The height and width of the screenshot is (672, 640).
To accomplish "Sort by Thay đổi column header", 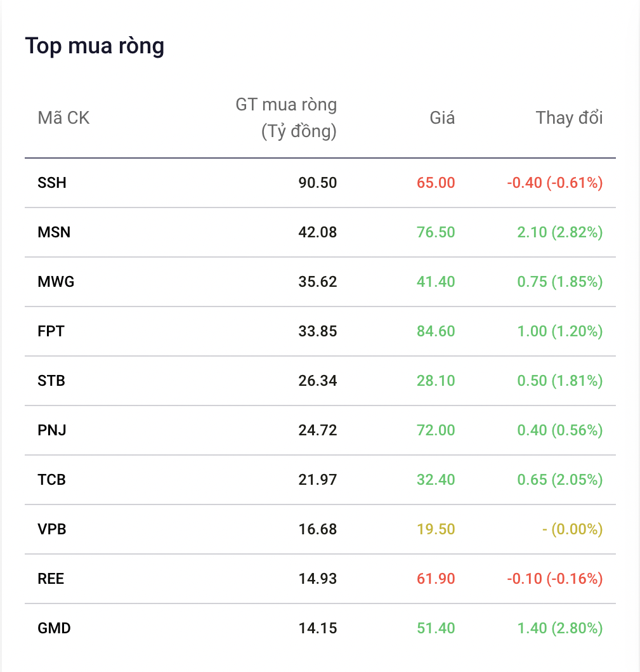I will coord(570,118).
